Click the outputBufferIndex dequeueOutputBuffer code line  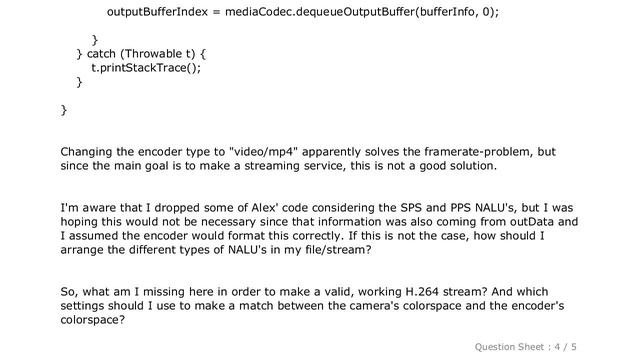[x=303, y=12]
